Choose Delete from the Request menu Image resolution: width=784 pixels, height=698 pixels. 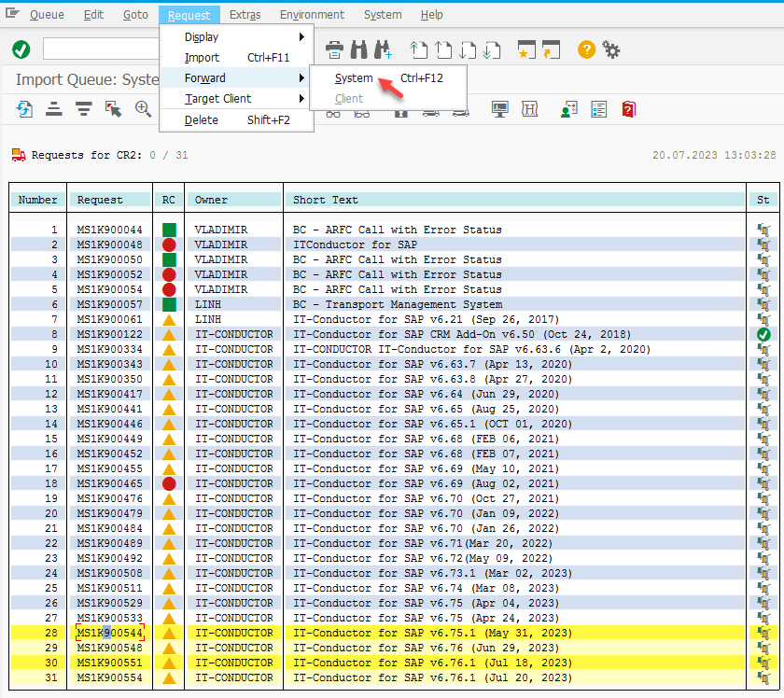236,120
